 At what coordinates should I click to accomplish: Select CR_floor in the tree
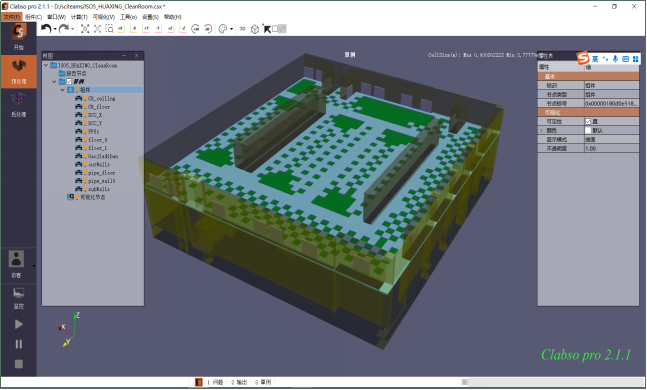[99, 106]
